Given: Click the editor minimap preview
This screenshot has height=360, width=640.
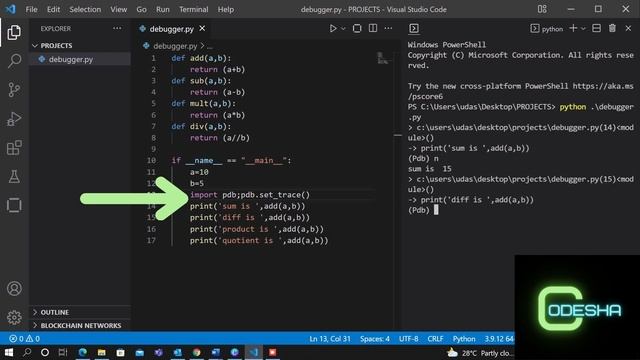Looking at the screenshot, I should pyautogui.click(x=382, y=58).
